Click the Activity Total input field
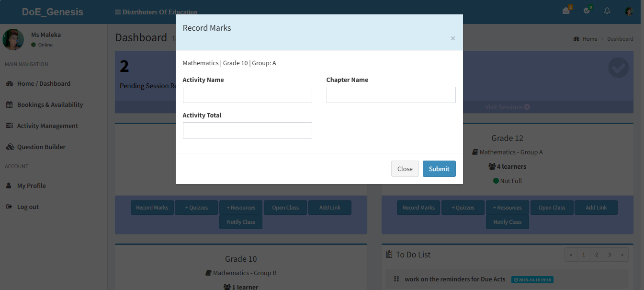 tap(247, 130)
